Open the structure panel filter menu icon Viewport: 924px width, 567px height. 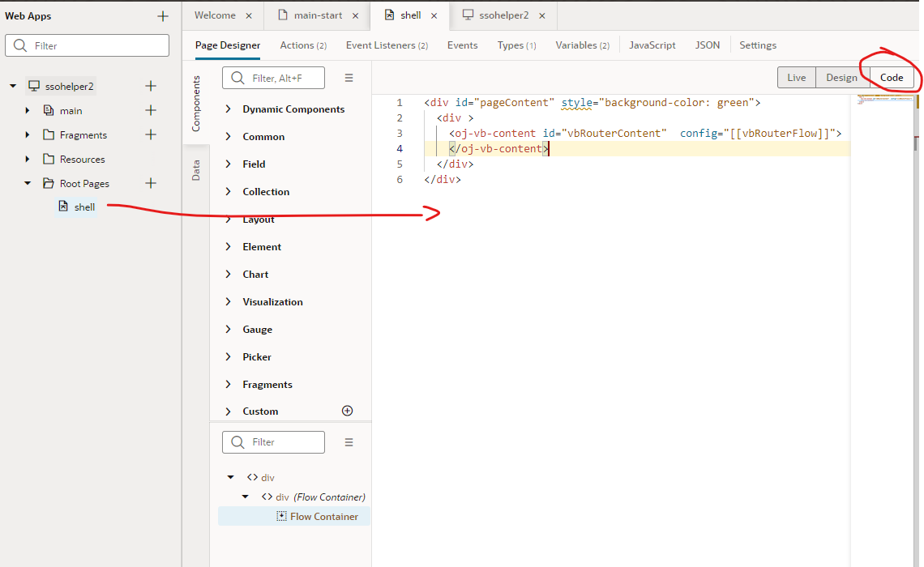pyautogui.click(x=349, y=442)
